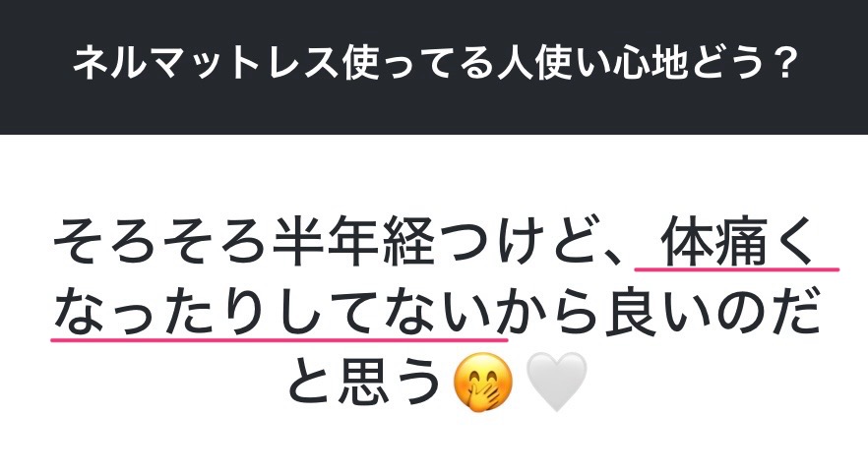Click the word ネルマットレス in header

(x=208, y=63)
